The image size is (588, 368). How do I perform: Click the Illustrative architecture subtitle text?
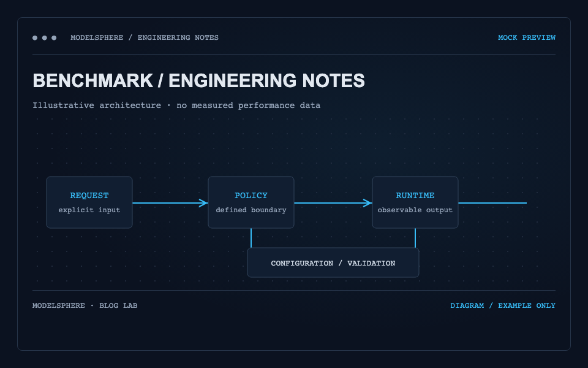[176, 105]
